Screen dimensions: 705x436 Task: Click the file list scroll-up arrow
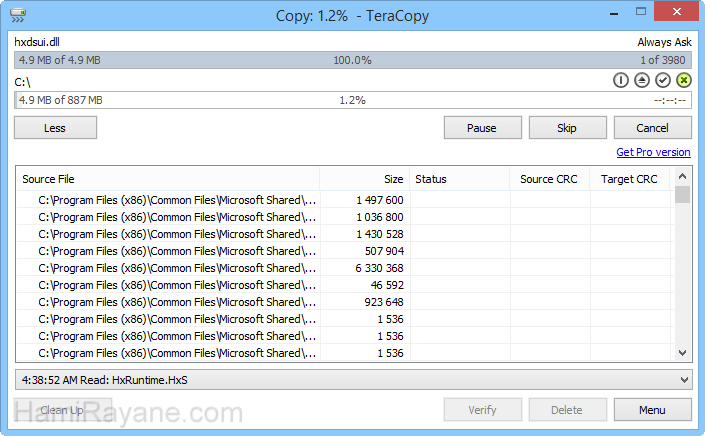(x=682, y=177)
